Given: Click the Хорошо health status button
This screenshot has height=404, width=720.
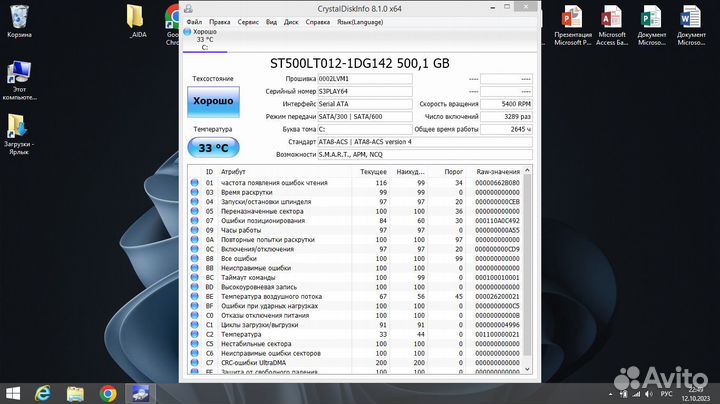Looking at the screenshot, I should coord(213,101).
